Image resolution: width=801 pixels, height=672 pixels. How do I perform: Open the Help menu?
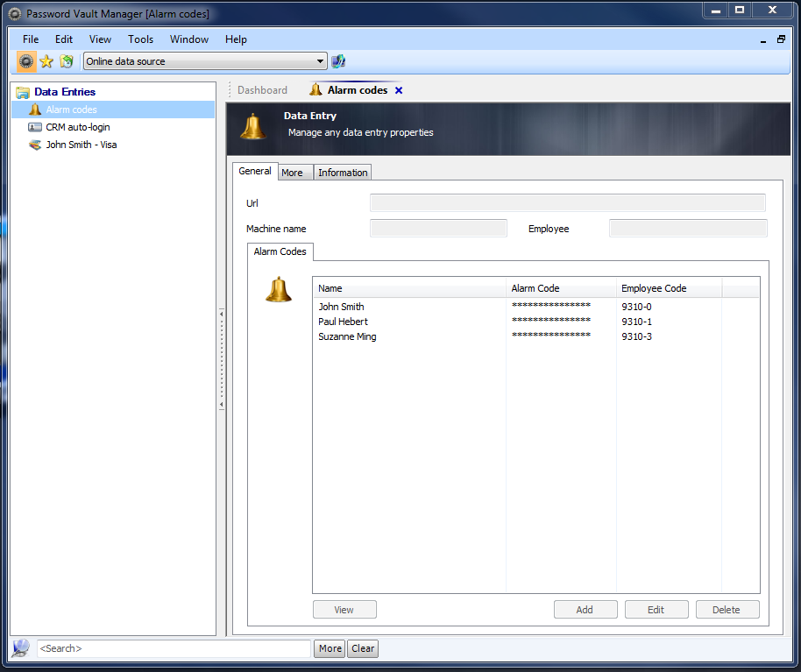[x=236, y=39]
